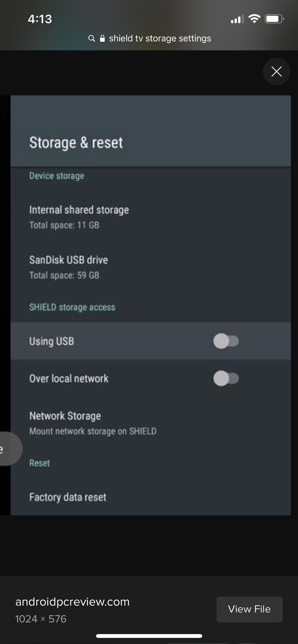This screenshot has width=298, height=644.
Task: Tap the battery status icon
Action: [274, 19]
